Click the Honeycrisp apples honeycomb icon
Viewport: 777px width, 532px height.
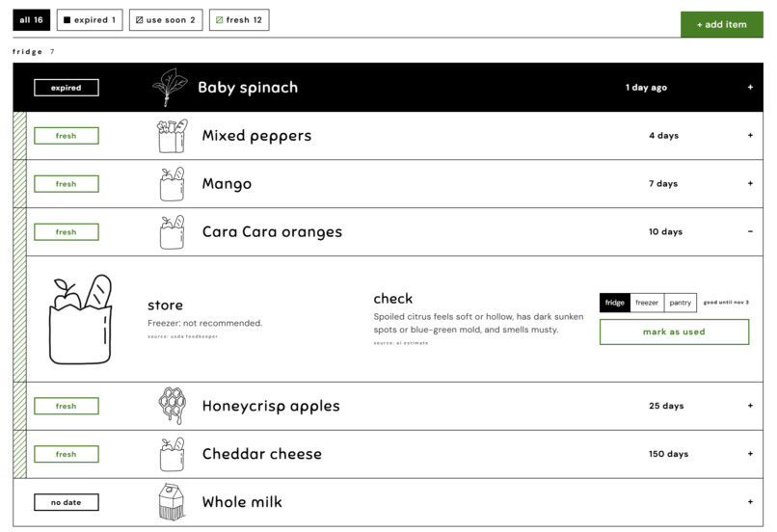tap(172, 406)
